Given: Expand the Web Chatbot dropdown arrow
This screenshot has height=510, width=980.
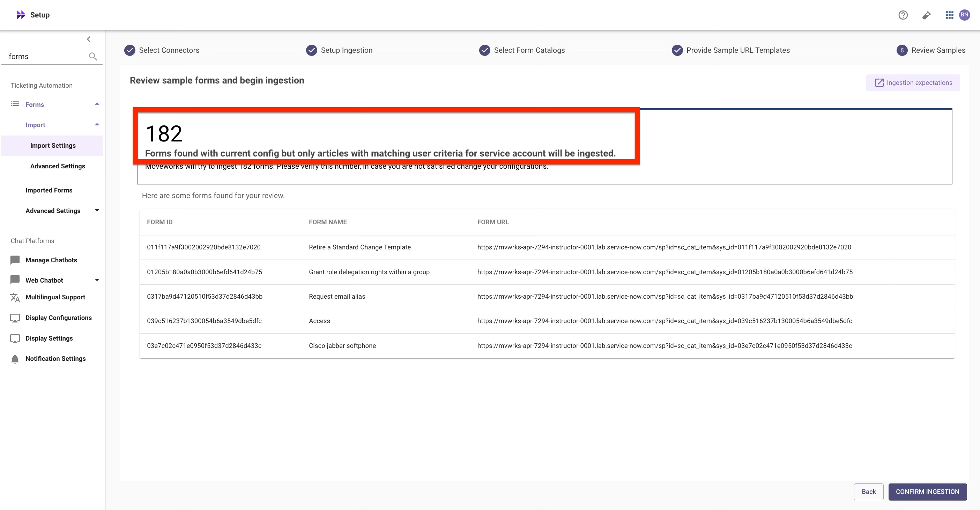Looking at the screenshot, I should click(x=97, y=280).
